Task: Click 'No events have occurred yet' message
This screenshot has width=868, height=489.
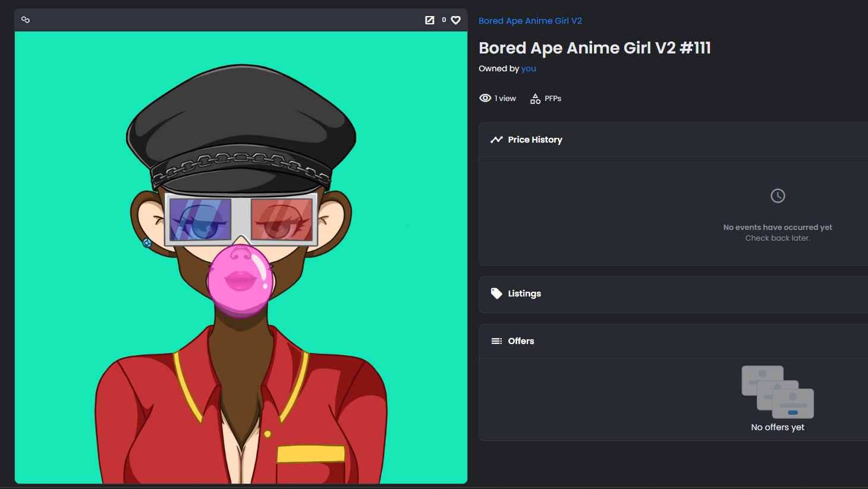Action: [778, 228]
